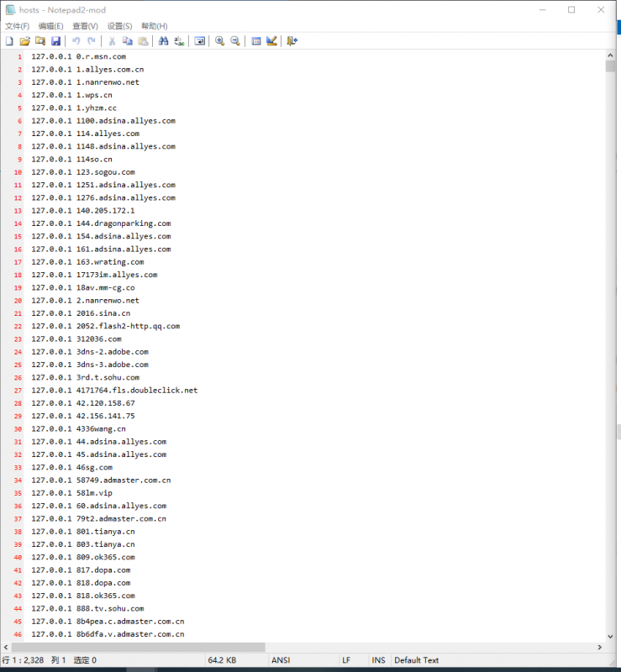Save the document with the floppy disk icon
621x672 pixels.
click(55, 40)
